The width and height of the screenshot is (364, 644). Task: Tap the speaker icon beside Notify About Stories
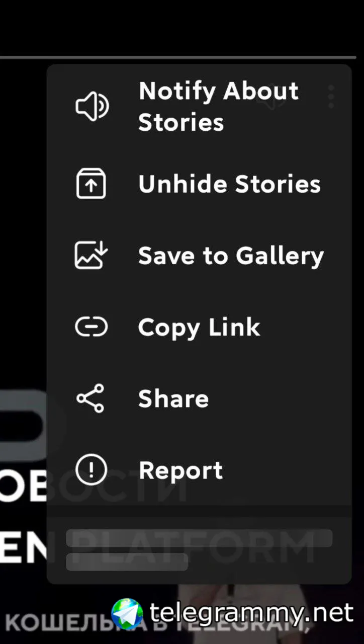(x=92, y=106)
